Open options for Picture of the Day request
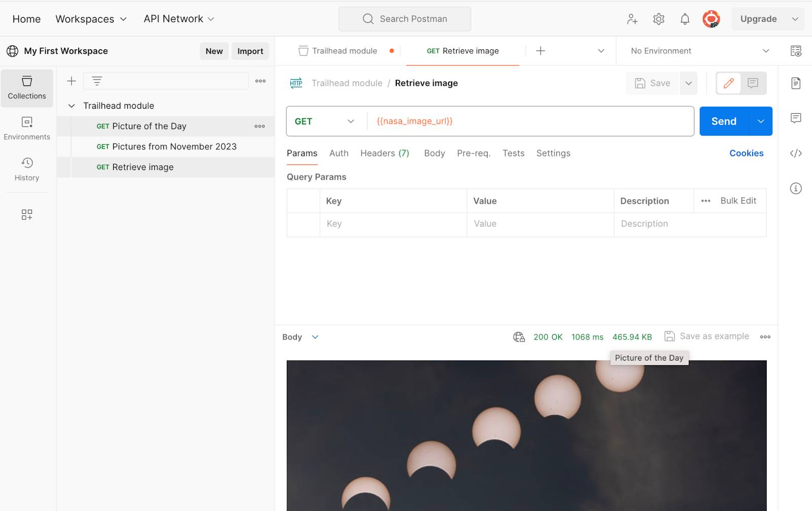Screen dimensions: 812x511 260,126
